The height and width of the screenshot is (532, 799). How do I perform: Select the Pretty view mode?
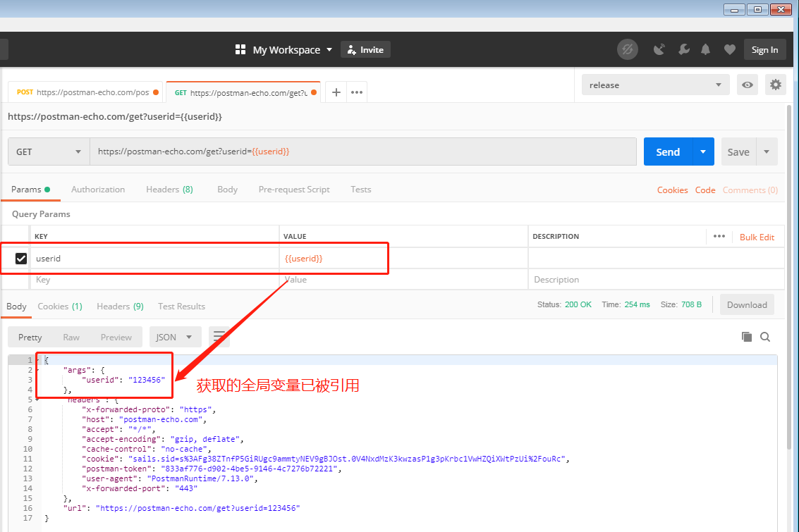coord(30,337)
